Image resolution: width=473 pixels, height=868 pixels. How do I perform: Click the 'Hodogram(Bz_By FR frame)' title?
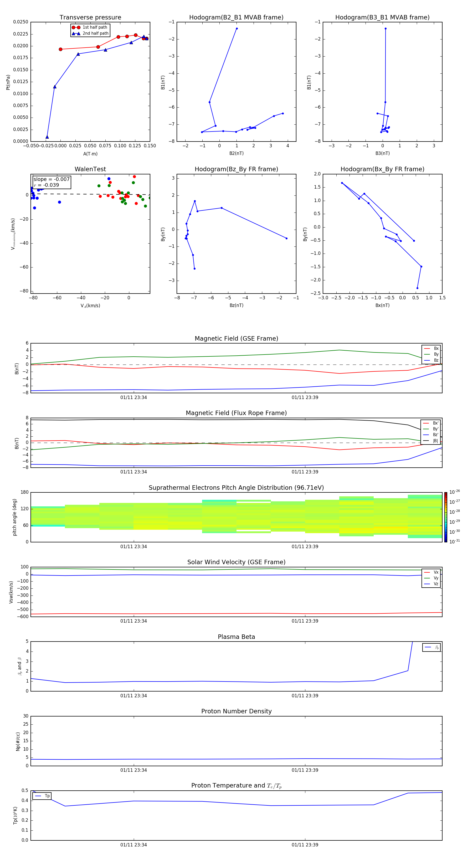(x=236, y=169)
